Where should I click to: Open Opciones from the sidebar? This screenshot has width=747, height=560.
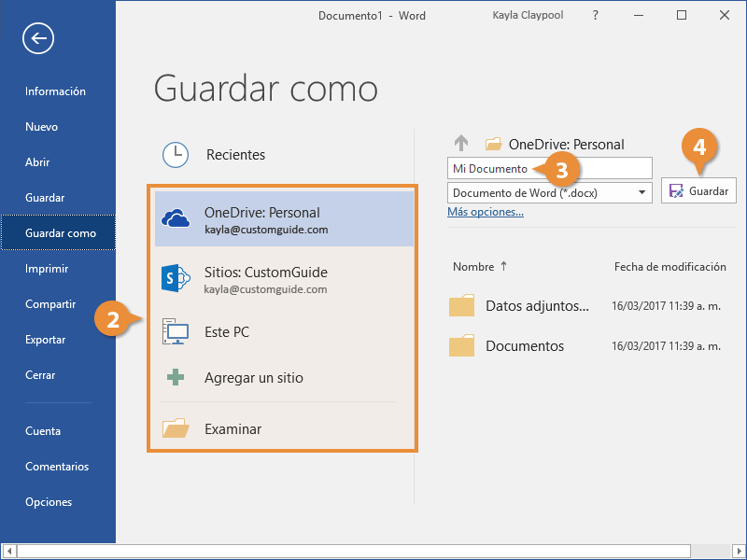[43, 501]
